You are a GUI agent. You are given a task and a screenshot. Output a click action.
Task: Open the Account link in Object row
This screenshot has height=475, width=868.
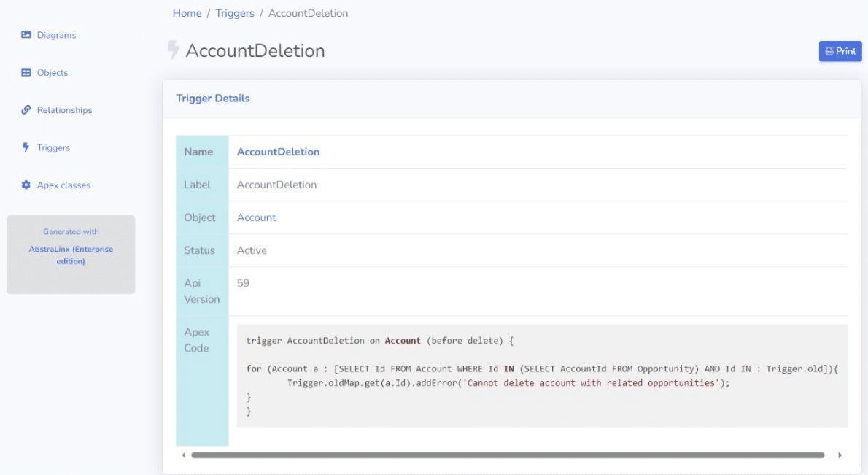[256, 217]
